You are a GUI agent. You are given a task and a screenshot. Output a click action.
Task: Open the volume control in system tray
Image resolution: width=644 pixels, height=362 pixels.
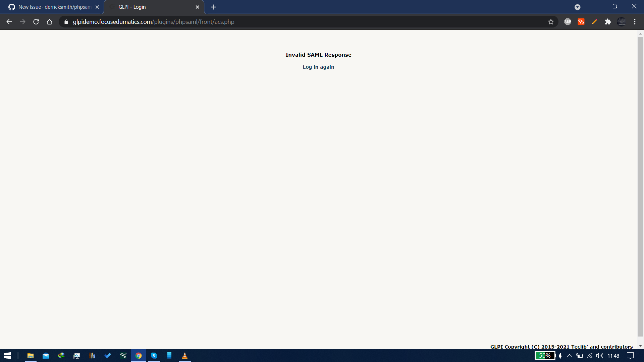tap(600, 356)
